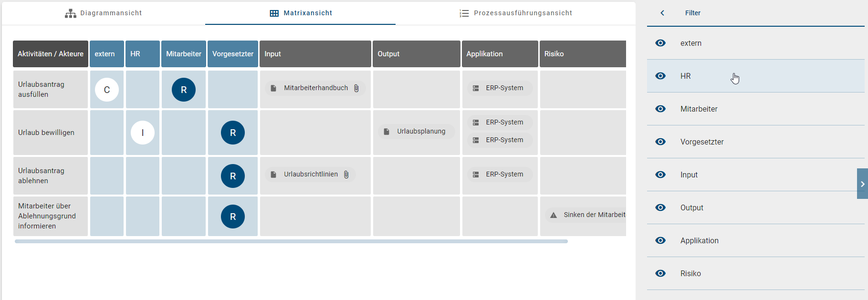Select activity Mitarbeiter über Ablehnungsgrund informieren
Screen dimensions: 868x300
click(51, 217)
